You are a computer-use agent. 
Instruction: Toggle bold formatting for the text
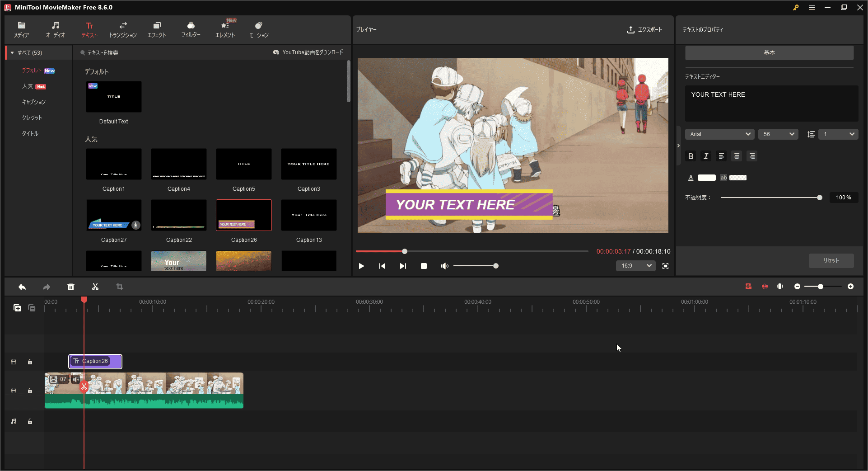[691, 156]
